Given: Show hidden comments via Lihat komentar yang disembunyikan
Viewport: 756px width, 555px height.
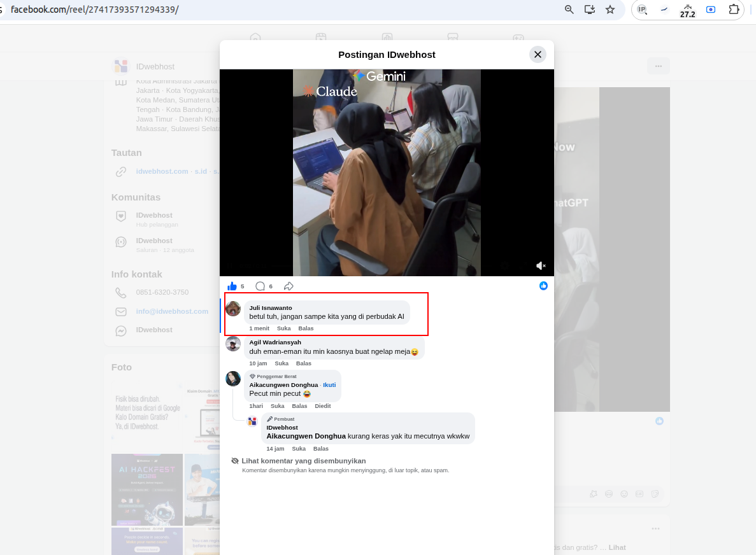Looking at the screenshot, I should (x=303, y=461).
